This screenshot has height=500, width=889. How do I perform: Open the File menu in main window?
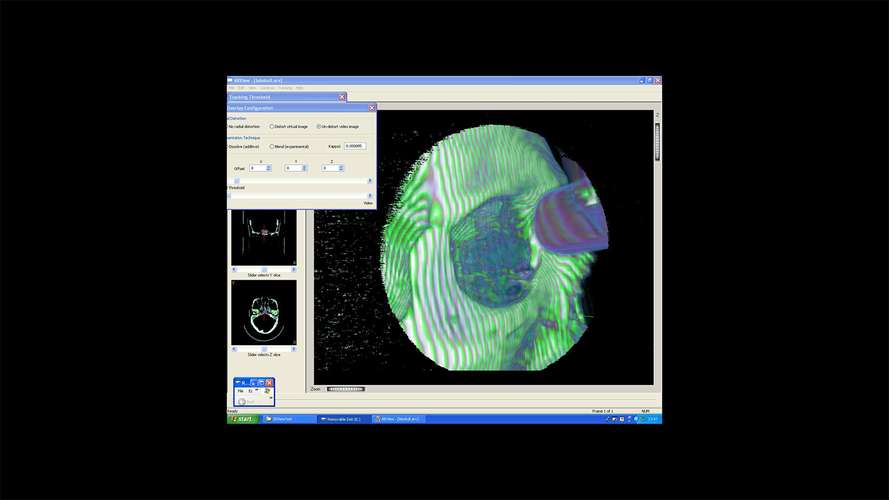click(231, 88)
